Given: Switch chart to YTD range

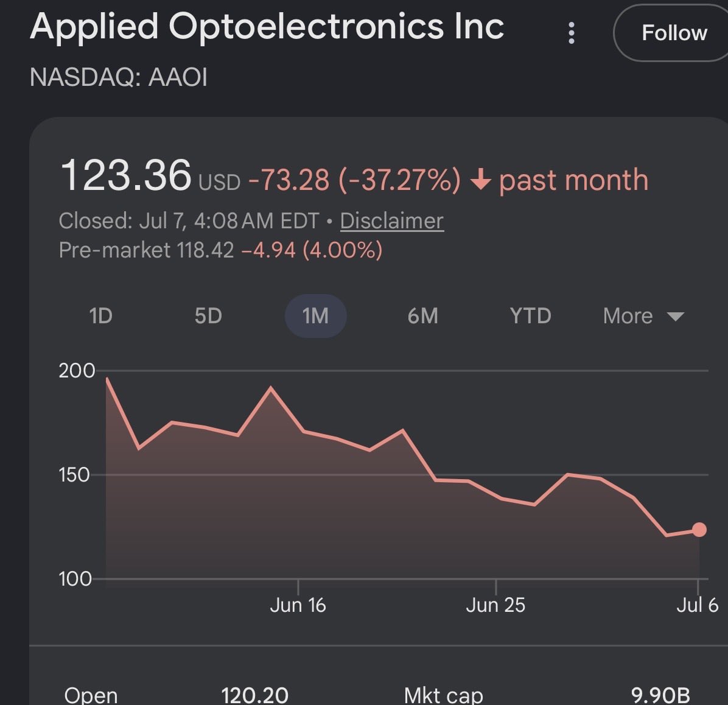Looking at the screenshot, I should [x=530, y=316].
